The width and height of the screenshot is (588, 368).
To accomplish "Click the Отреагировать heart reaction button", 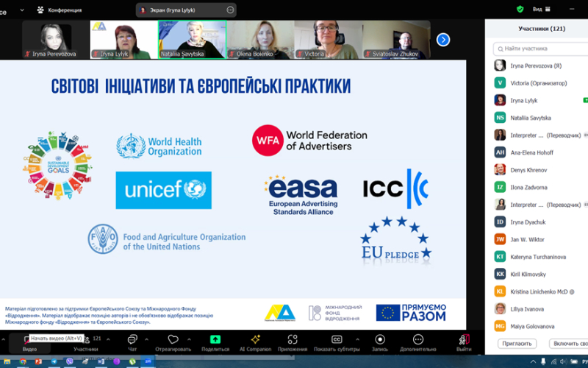I will 173,343.
